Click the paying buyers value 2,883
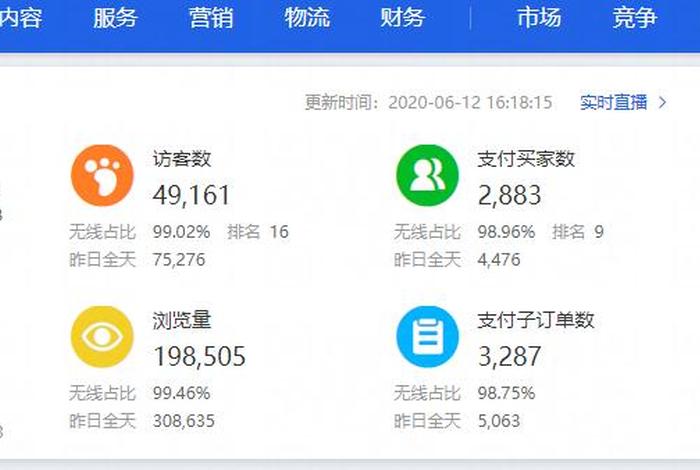The image size is (700, 470). click(x=510, y=195)
